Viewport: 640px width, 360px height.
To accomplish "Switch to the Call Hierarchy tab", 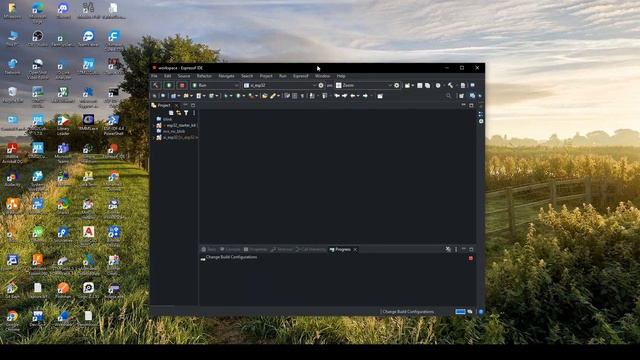I will (311, 249).
